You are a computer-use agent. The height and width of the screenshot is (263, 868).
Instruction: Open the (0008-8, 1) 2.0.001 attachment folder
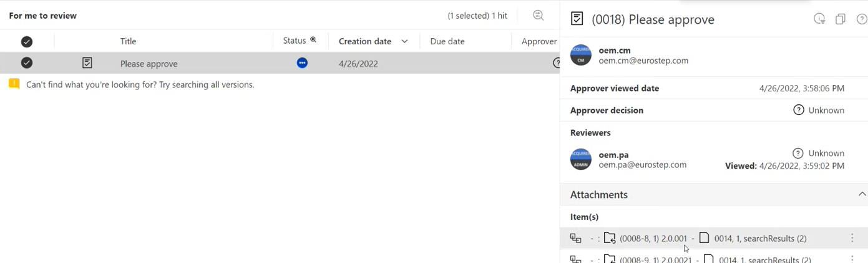pos(652,238)
